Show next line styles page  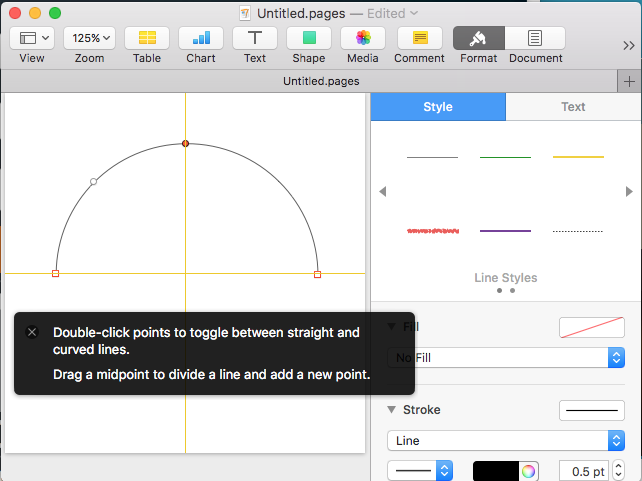[x=629, y=191]
